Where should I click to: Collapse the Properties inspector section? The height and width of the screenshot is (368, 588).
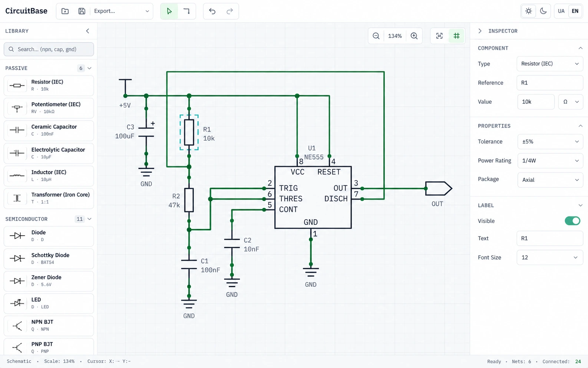click(580, 126)
